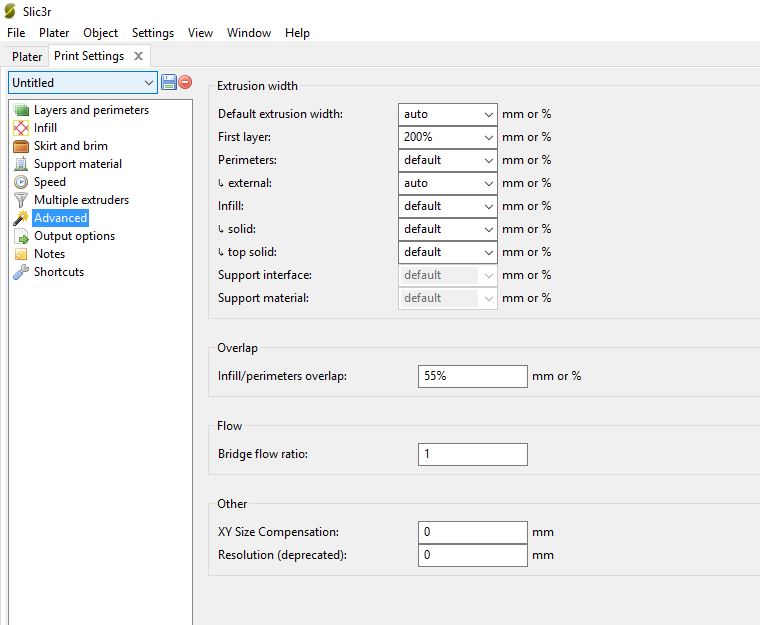Viewport: 760px width, 625px height.
Task: Click the Skirt and brim icon
Action: pyautogui.click(x=21, y=146)
